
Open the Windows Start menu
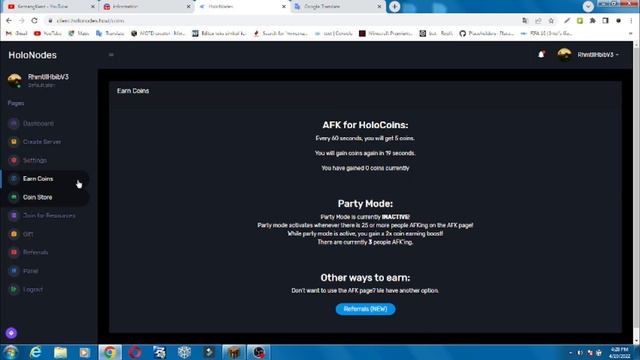pos(10,352)
